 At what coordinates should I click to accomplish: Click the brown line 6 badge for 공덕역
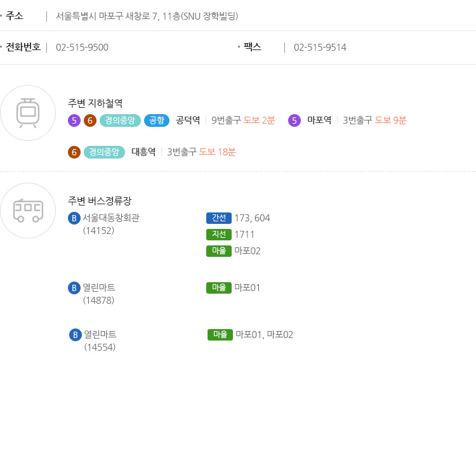coord(90,120)
